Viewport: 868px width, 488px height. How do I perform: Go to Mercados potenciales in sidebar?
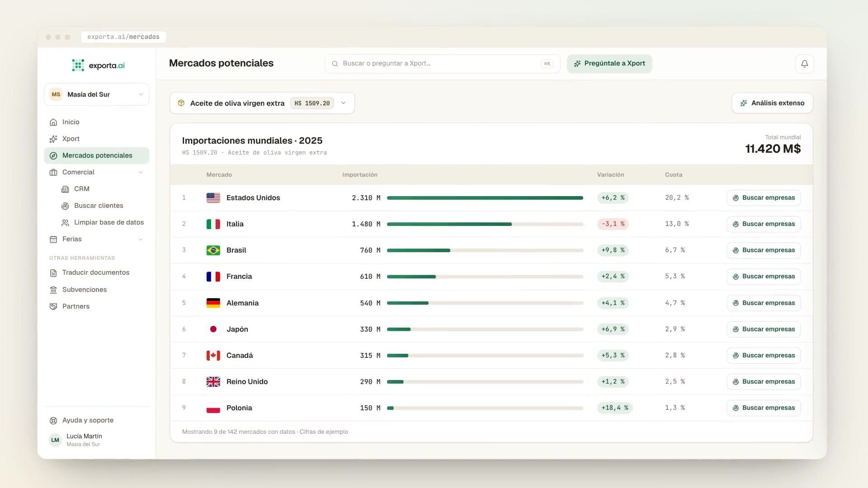coord(97,155)
